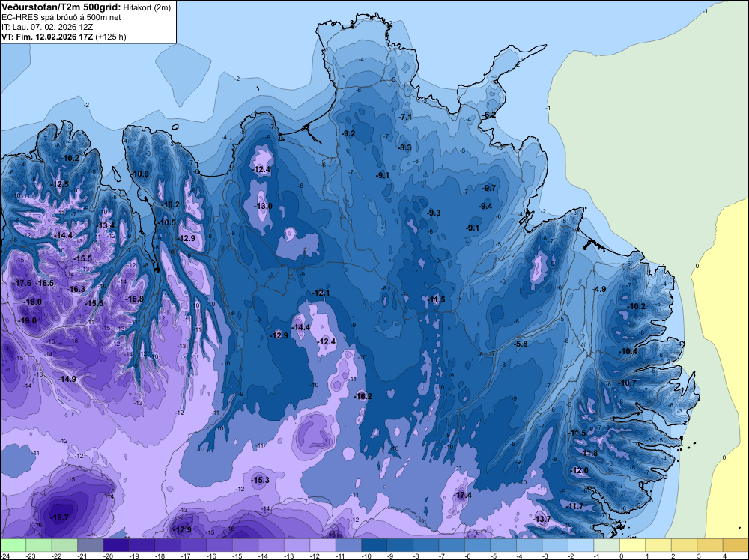Viewport: 749px width, 560px height.
Task: Click the -16.8 temperature label
Action: point(134,299)
